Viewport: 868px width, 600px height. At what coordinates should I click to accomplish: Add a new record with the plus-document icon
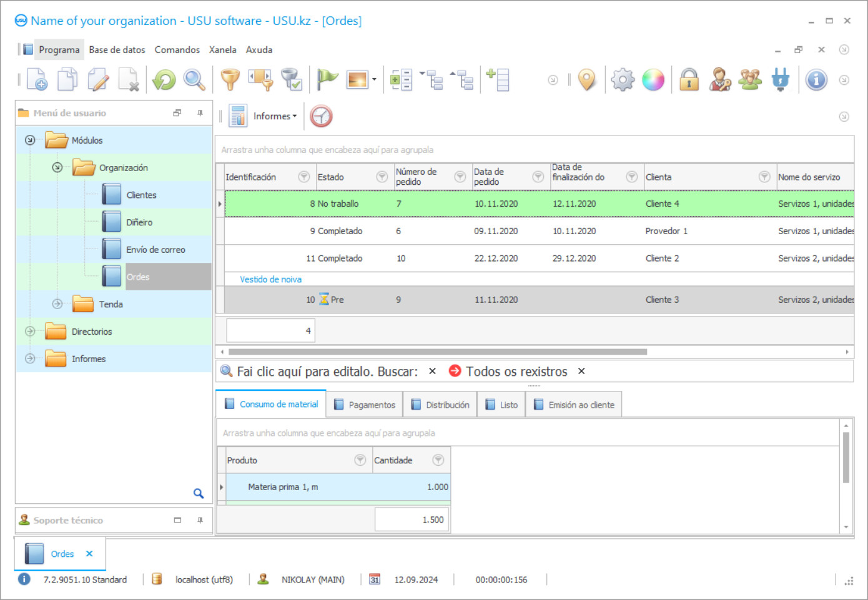click(36, 79)
